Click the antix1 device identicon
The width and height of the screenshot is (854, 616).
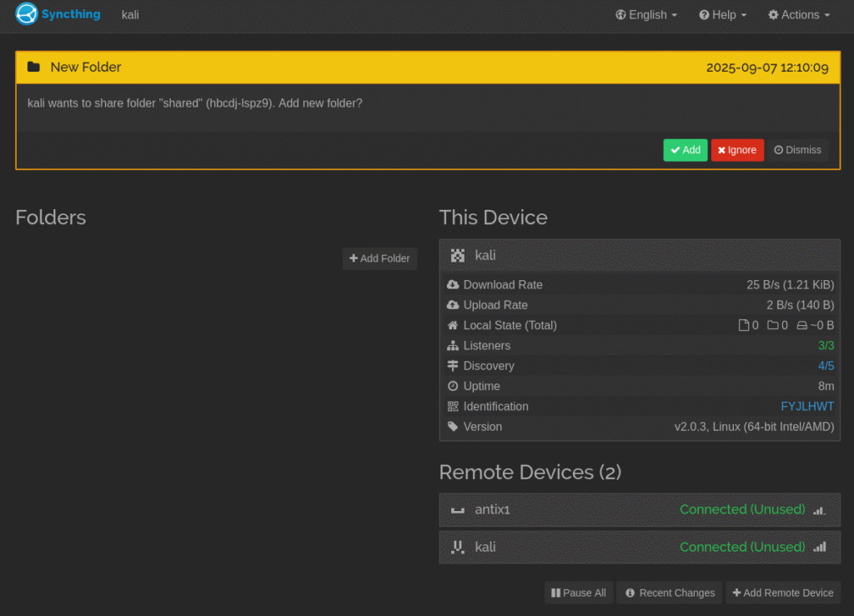[458, 510]
